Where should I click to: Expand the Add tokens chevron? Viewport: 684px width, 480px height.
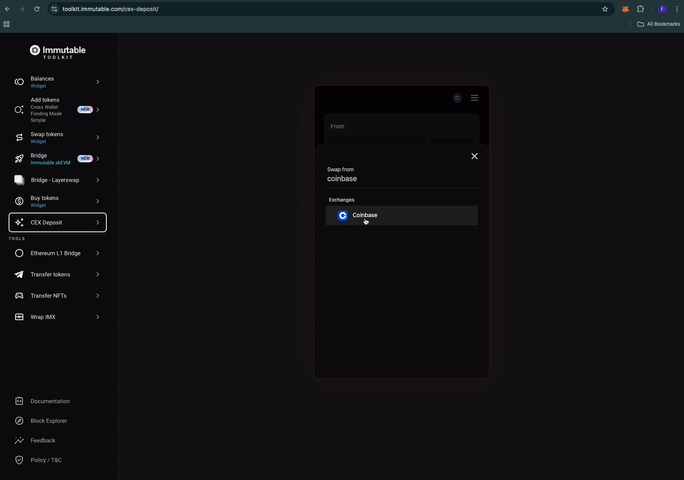(98, 110)
